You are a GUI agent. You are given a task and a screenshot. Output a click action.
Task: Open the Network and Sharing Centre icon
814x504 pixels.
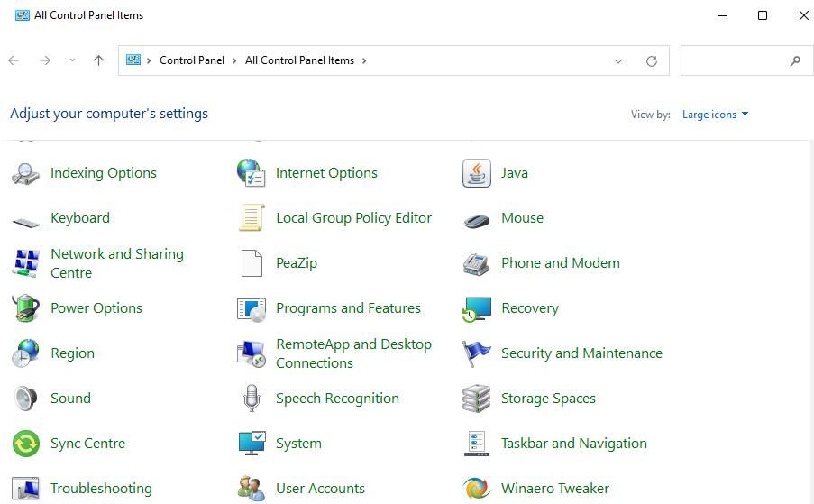(25, 263)
